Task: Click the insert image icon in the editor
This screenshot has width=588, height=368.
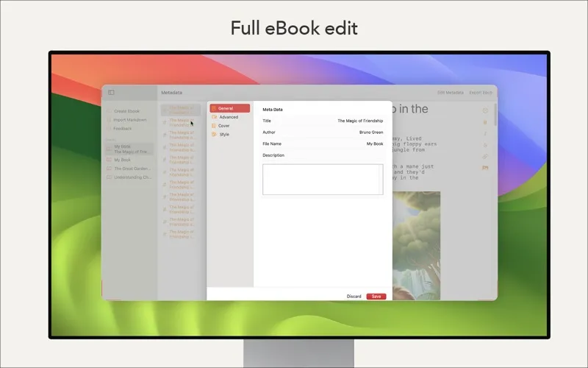Action: pyautogui.click(x=485, y=168)
